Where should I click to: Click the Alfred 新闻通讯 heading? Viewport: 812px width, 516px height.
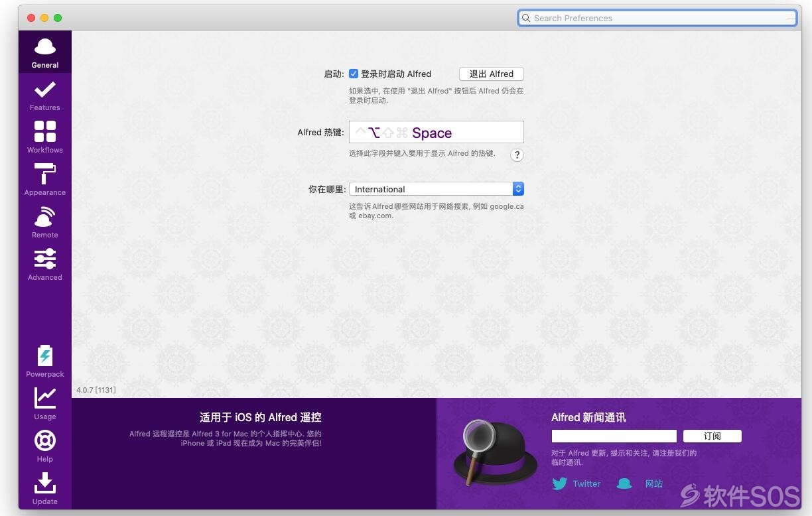click(x=588, y=417)
